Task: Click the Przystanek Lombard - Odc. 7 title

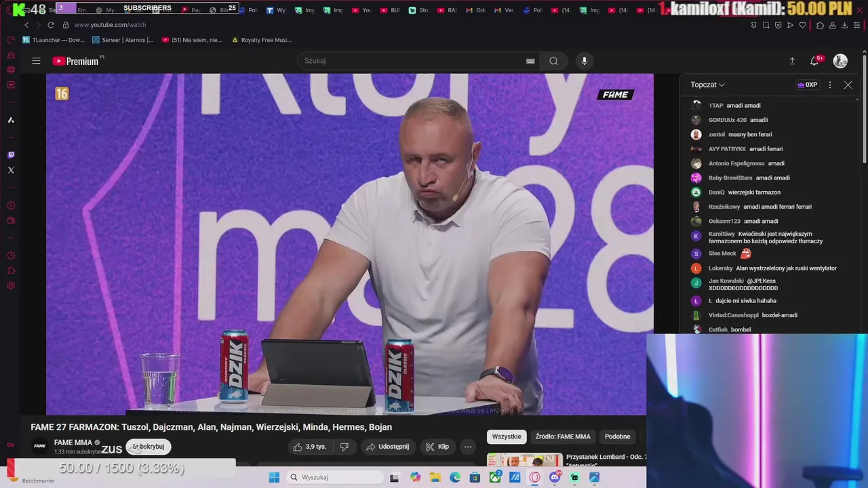Action: (x=606, y=457)
